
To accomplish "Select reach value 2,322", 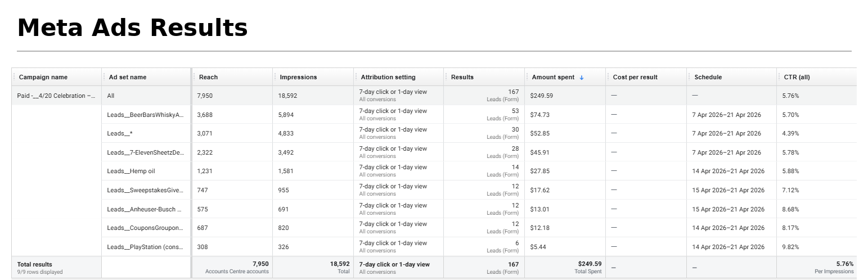I will pos(205,152).
